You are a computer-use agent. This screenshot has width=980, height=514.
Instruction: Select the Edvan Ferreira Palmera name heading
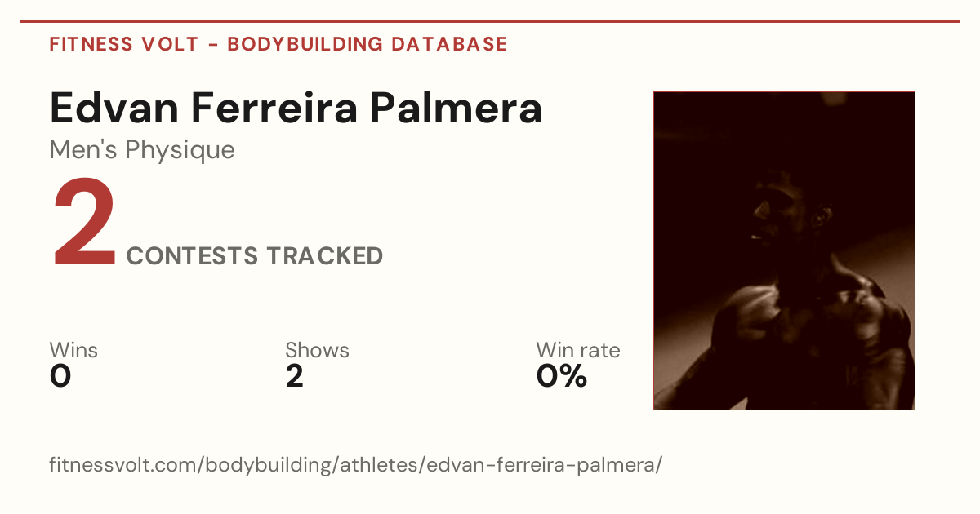pyautogui.click(x=296, y=109)
